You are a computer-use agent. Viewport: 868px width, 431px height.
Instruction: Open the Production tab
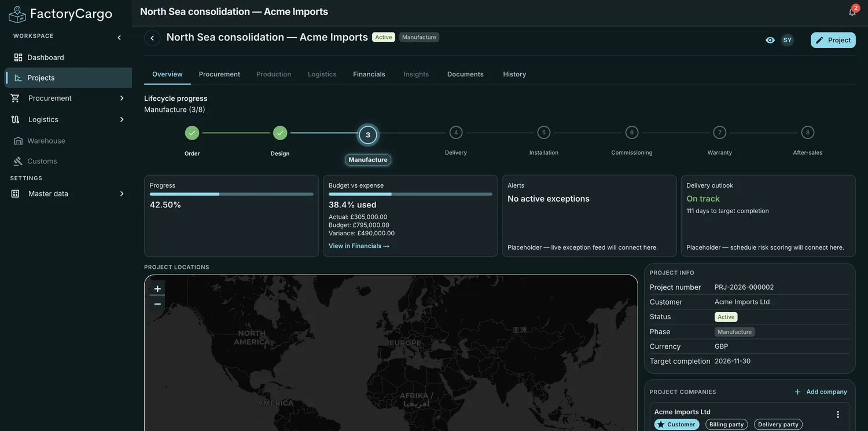pos(274,74)
